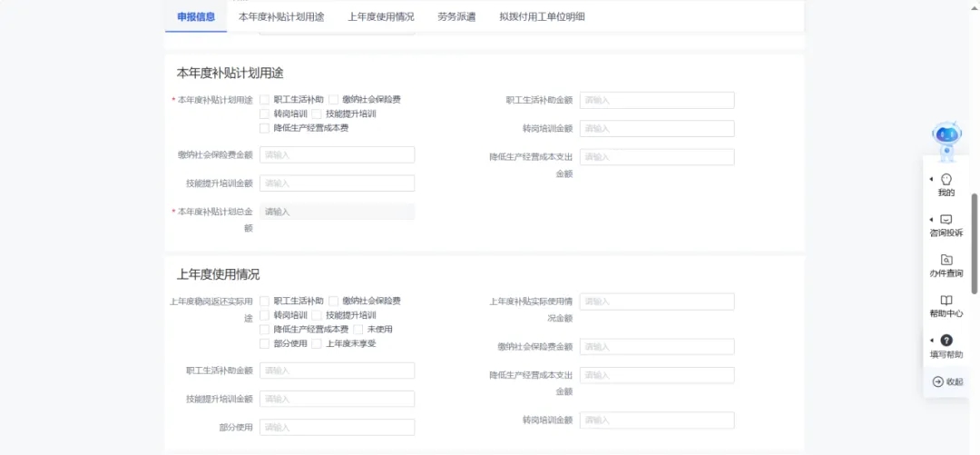Image resolution: width=980 pixels, height=455 pixels.
Task: Open the 咨询投诉 chat icon
Action: point(946,220)
